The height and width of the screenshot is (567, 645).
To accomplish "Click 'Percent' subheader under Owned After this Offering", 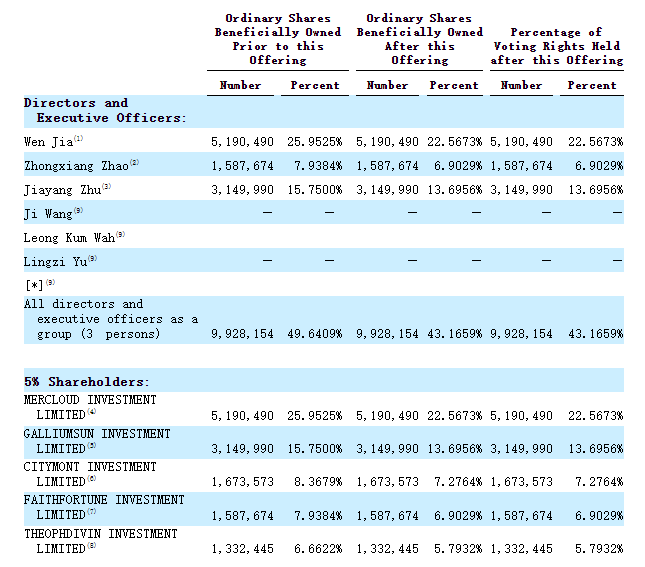I will 454,86.
